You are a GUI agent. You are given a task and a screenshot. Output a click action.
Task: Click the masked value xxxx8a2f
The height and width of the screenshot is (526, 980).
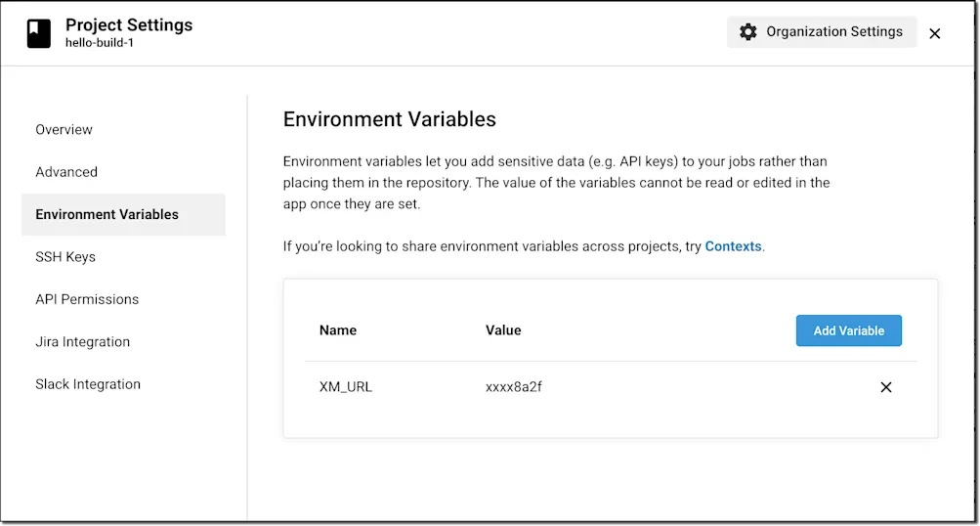tap(514, 387)
